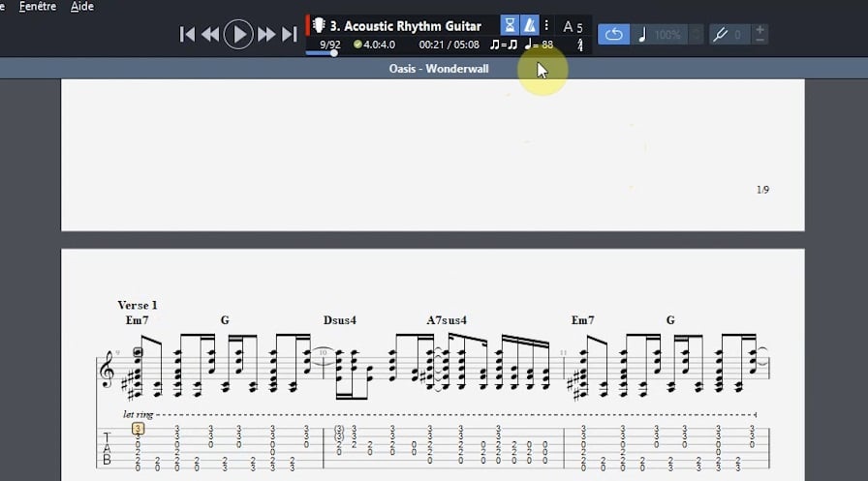Click the Verse 1 section label
Image resolution: width=868 pixels, height=481 pixels.
[138, 305]
